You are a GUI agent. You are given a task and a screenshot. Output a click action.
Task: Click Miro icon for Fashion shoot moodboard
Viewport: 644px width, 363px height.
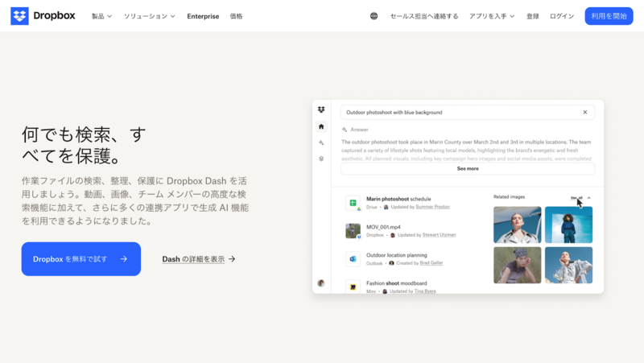click(353, 287)
